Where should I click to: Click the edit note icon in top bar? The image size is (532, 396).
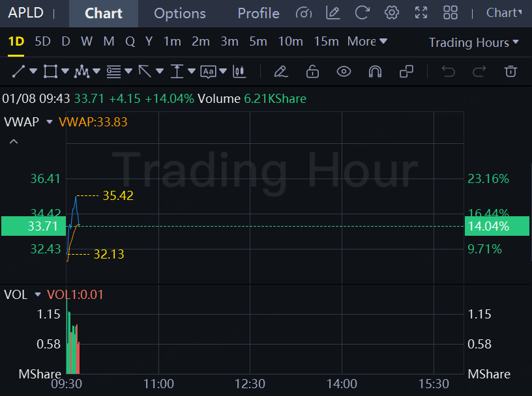[x=333, y=13]
